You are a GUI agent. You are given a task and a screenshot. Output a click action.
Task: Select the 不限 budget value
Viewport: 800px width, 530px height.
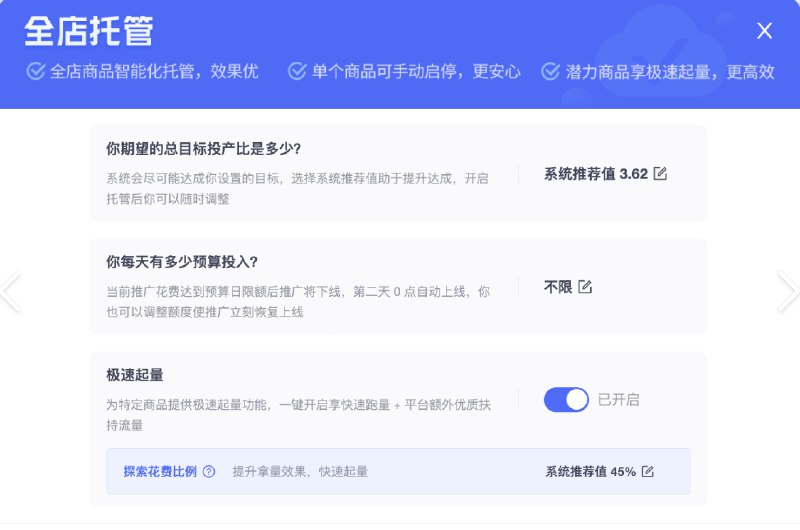[558, 287]
